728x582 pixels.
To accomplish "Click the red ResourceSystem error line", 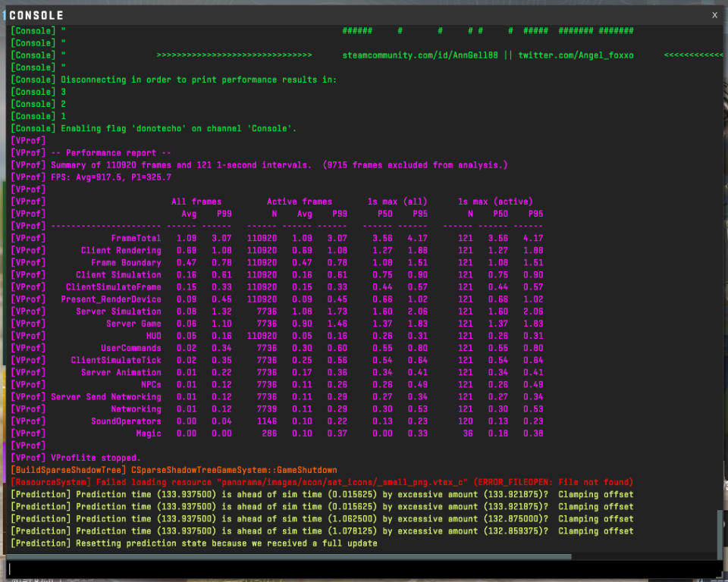I will tap(322, 482).
